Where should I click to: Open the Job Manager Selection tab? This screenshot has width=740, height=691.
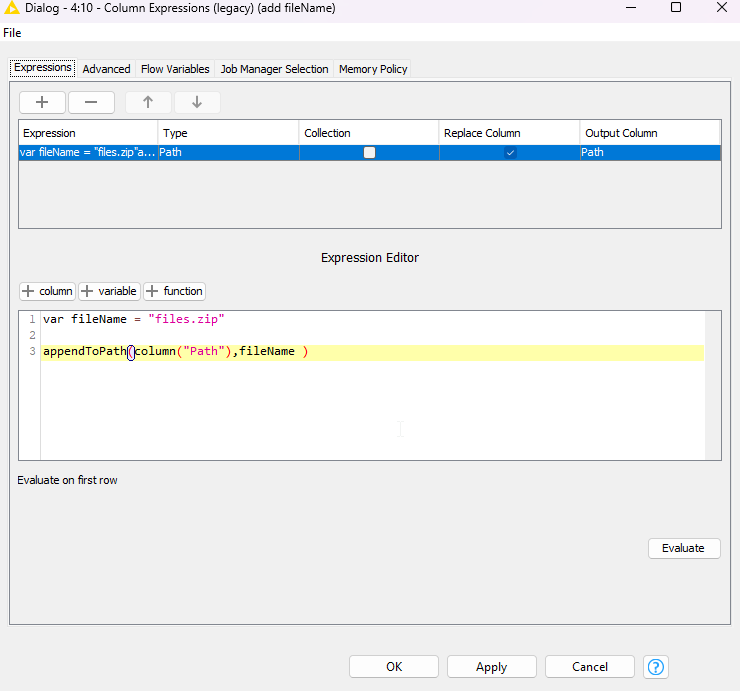click(x=274, y=69)
